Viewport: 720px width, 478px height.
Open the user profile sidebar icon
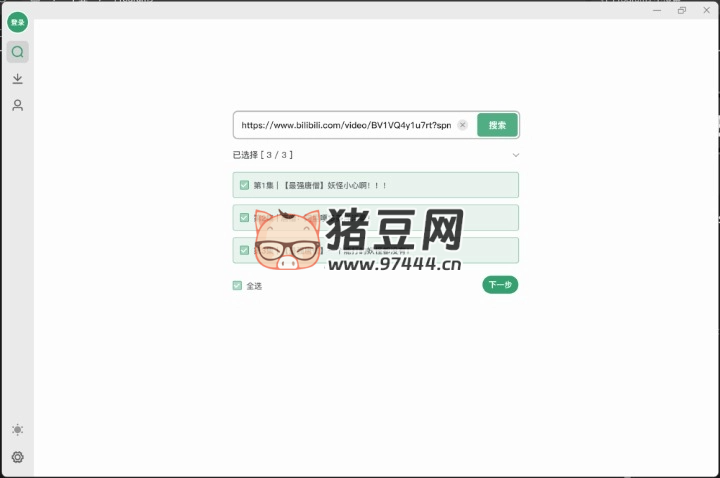[x=17, y=105]
